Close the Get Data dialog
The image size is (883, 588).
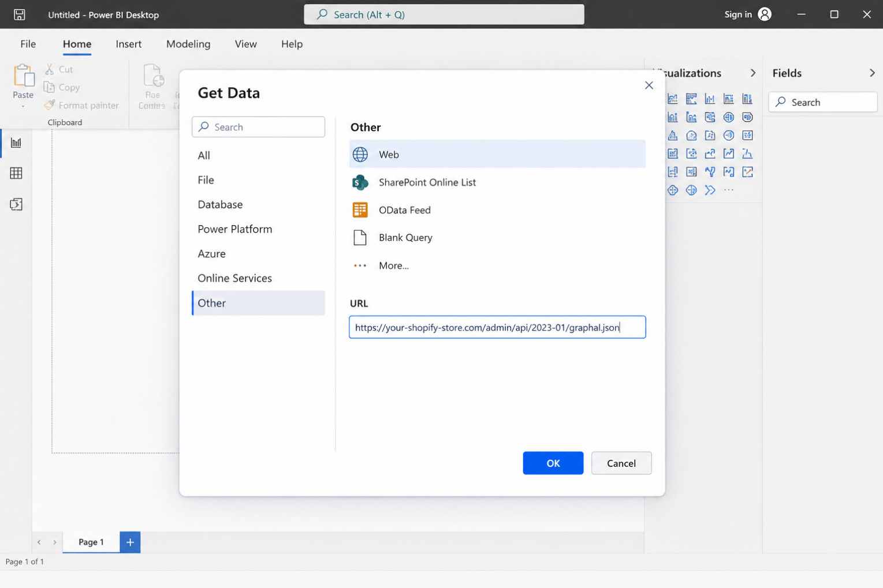pyautogui.click(x=649, y=85)
